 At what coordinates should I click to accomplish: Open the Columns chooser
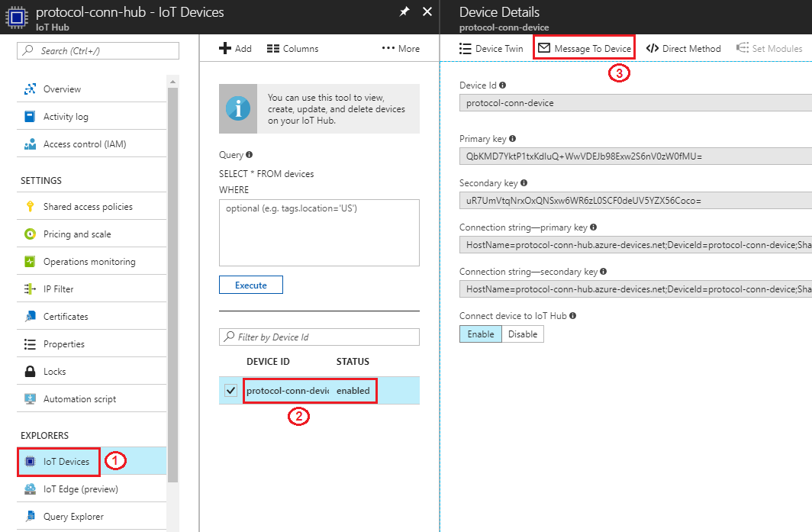pos(293,48)
